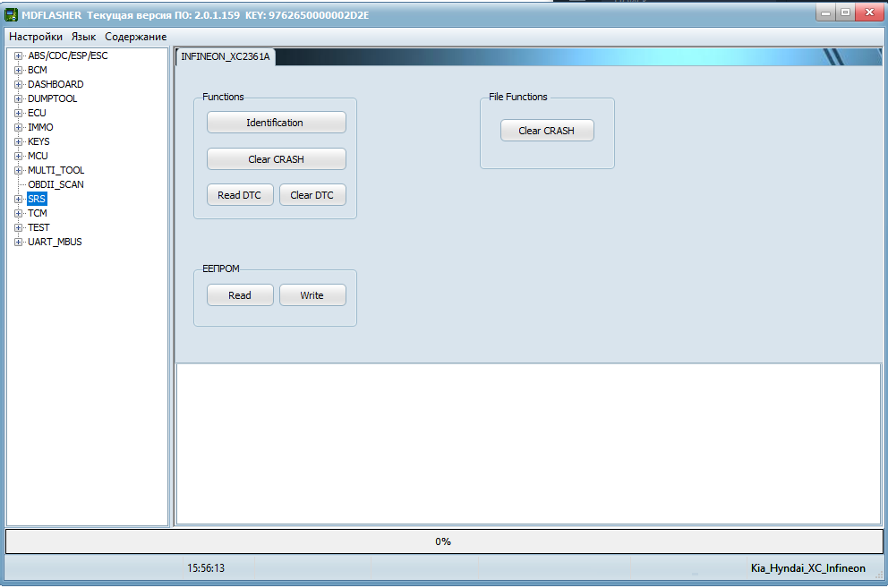888x588 pixels.
Task: Expand the UART_MBUS tree node
Action: [18, 242]
